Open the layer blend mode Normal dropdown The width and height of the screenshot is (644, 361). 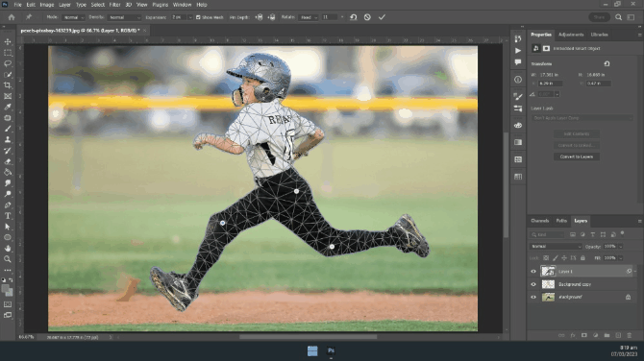[556, 246]
